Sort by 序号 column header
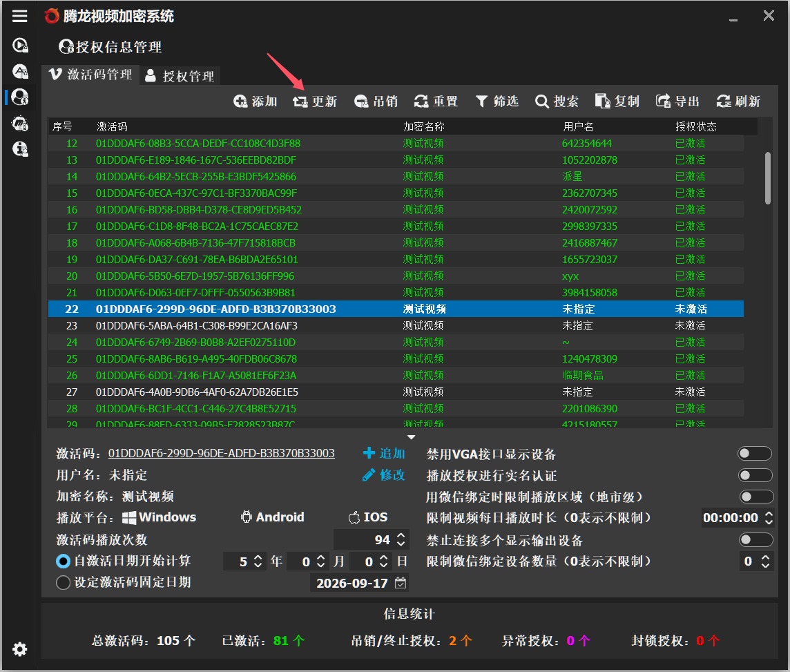 [62, 126]
